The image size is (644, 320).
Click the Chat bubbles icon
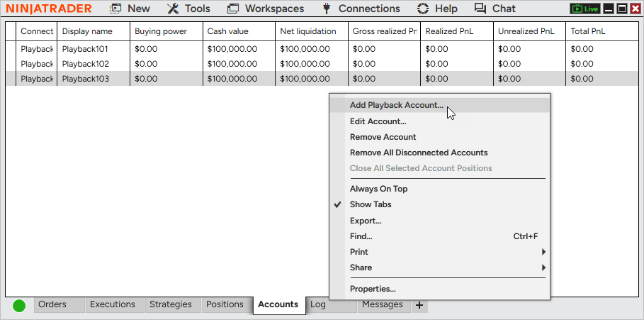point(480,9)
